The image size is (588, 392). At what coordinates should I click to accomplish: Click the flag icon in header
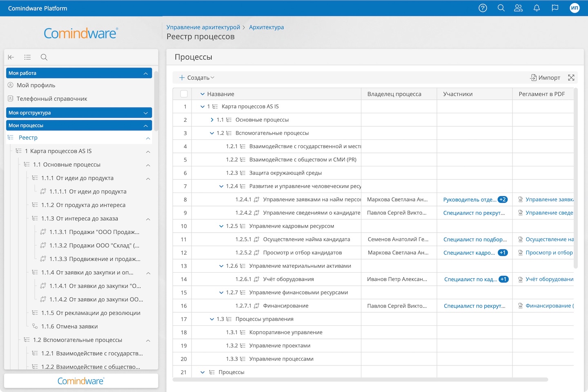tap(555, 8)
